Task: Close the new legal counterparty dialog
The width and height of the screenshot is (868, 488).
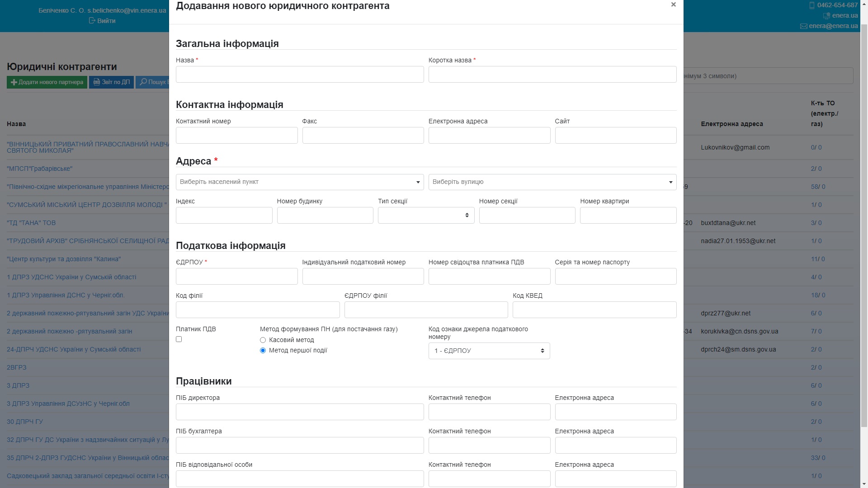Action: coord(673,5)
